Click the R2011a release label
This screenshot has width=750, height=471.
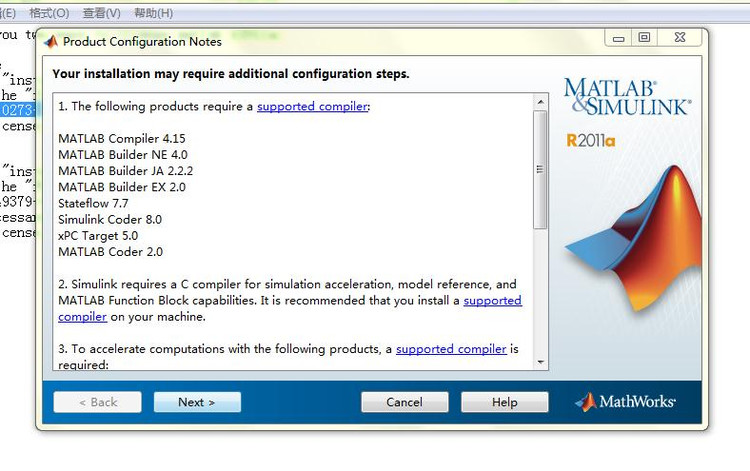click(591, 141)
